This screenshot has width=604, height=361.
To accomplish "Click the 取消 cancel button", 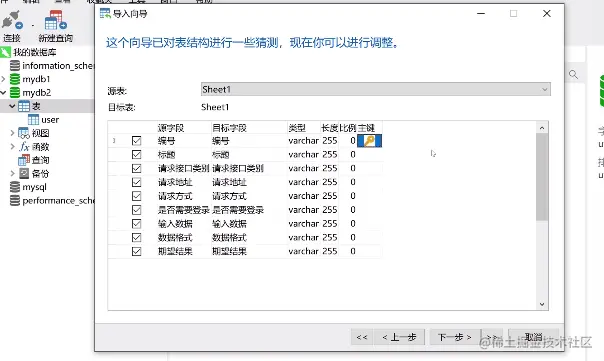I will tap(534, 337).
